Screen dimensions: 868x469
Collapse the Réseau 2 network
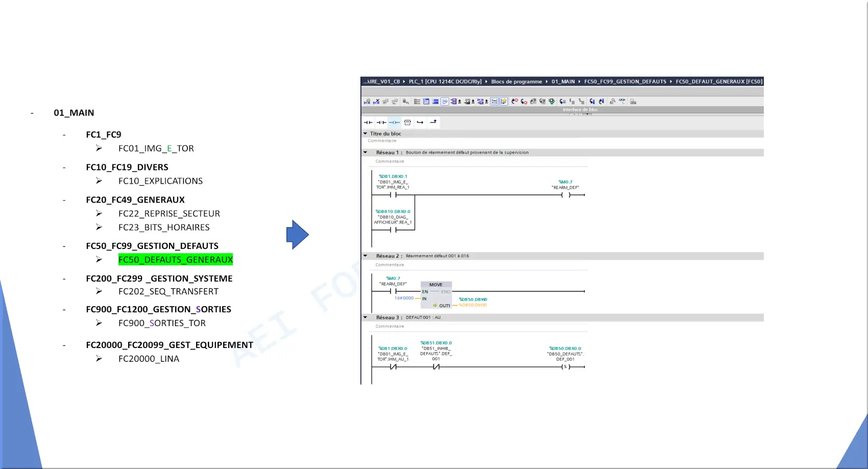pos(366,256)
